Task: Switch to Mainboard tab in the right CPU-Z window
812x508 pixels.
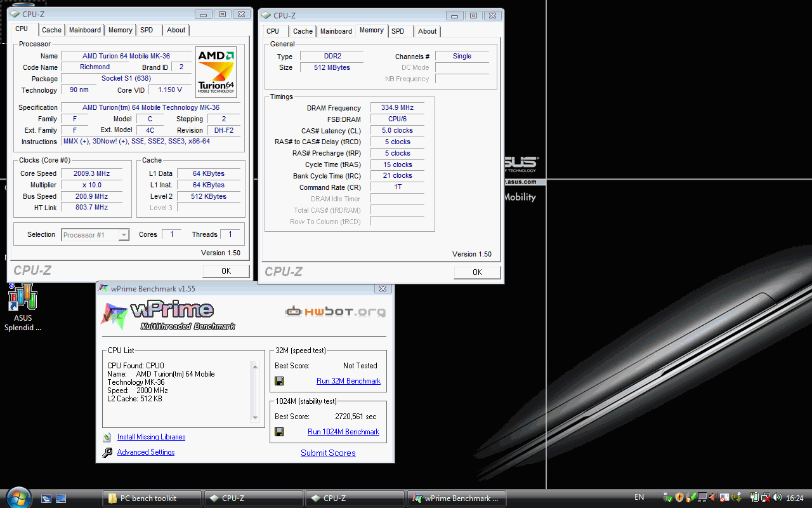Action: [336, 31]
